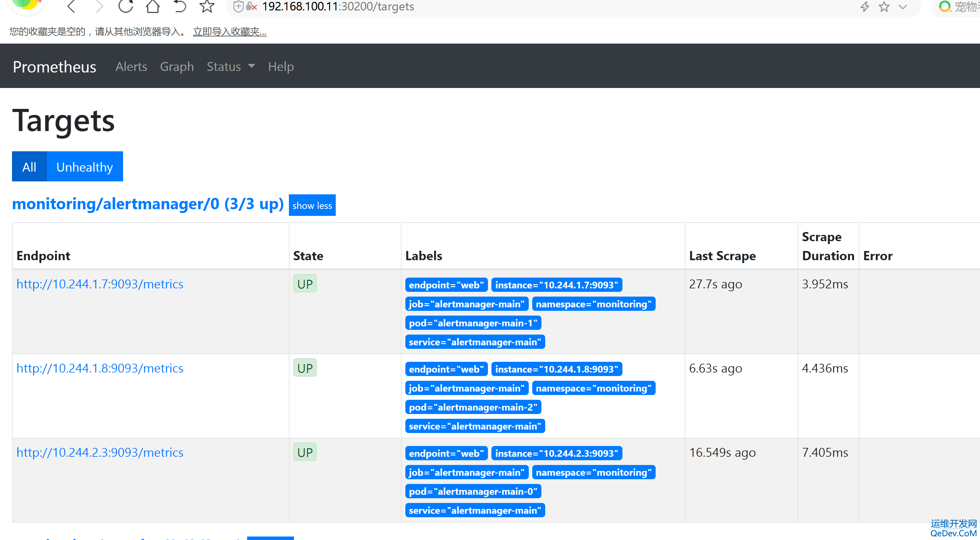Open http://10.244.1.8:9093/metrics endpoint

(x=100, y=368)
